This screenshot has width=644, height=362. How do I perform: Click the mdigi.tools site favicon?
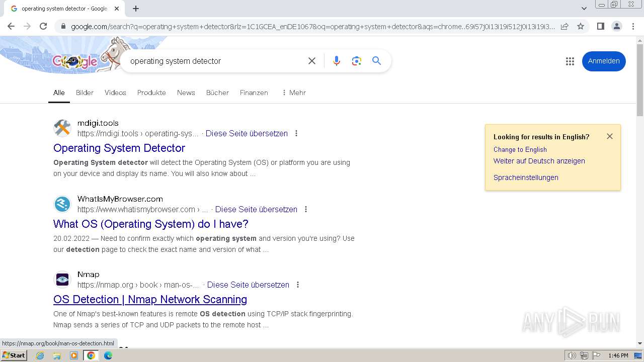tap(62, 128)
